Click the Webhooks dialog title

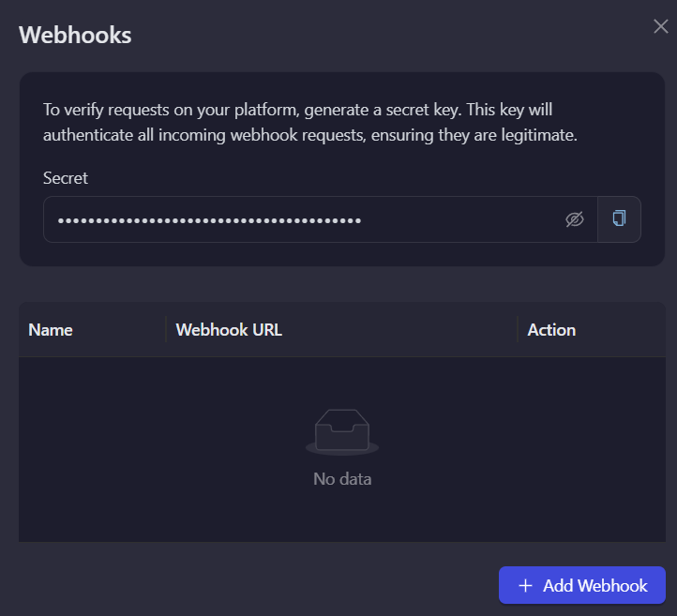(x=75, y=35)
